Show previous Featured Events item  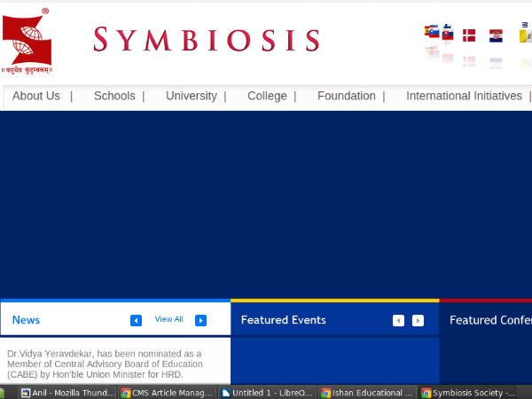(398, 320)
